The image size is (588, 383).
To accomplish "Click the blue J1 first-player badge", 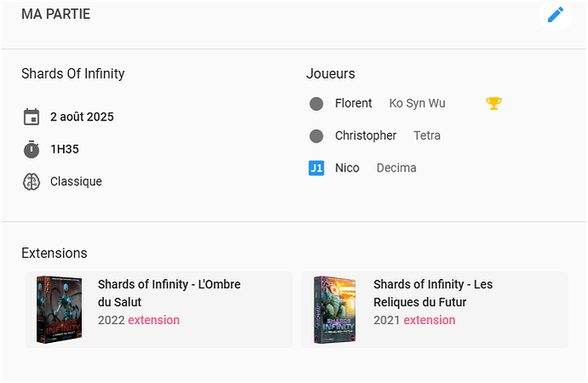I will tap(316, 168).
